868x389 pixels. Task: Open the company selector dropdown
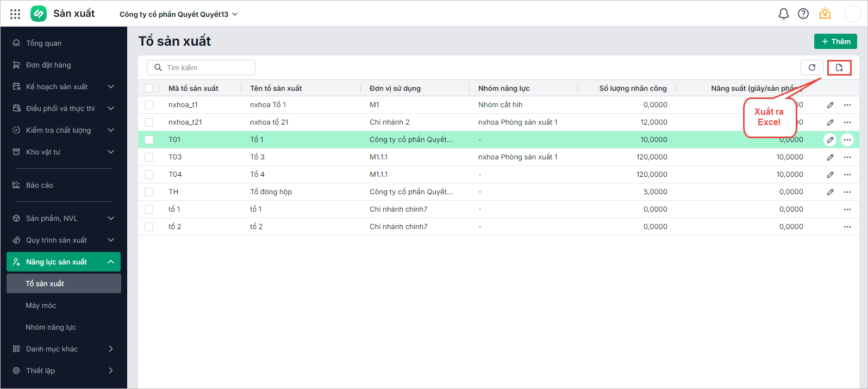point(179,14)
